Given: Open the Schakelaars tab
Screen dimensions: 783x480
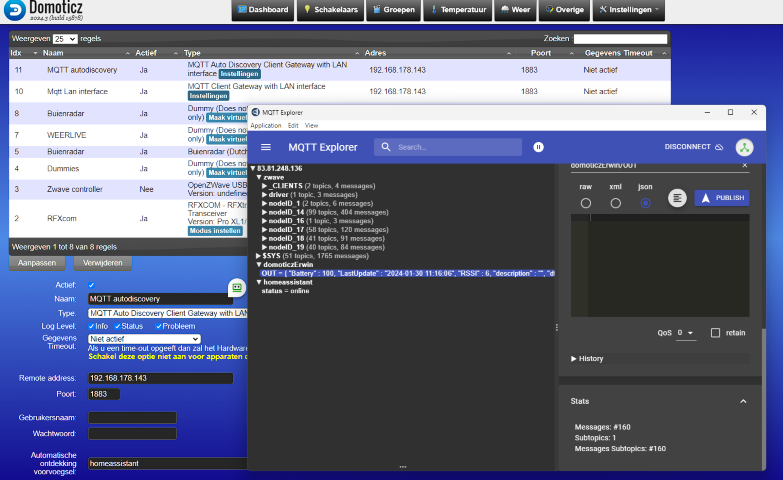Looking at the screenshot, I should [x=331, y=10].
